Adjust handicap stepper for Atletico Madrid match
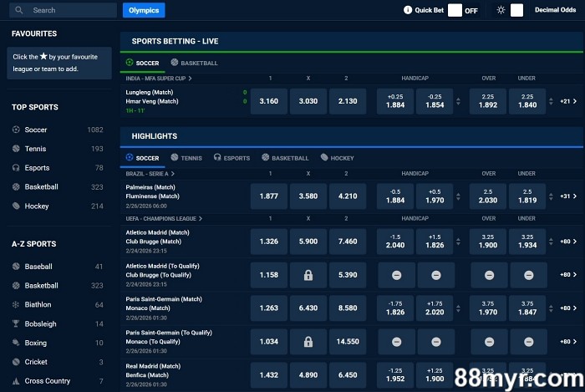This screenshot has height=392, width=585. tap(458, 242)
